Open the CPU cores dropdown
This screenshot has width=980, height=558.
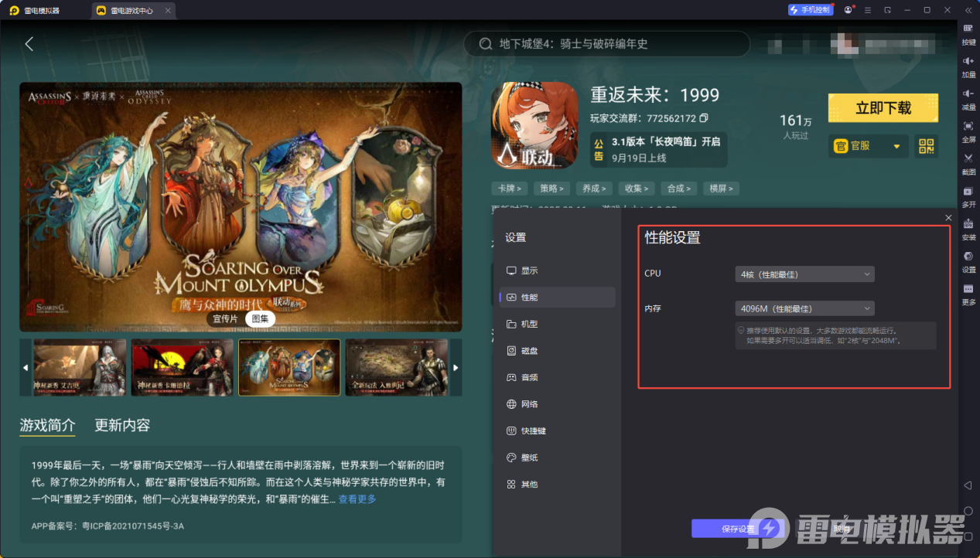(x=804, y=274)
